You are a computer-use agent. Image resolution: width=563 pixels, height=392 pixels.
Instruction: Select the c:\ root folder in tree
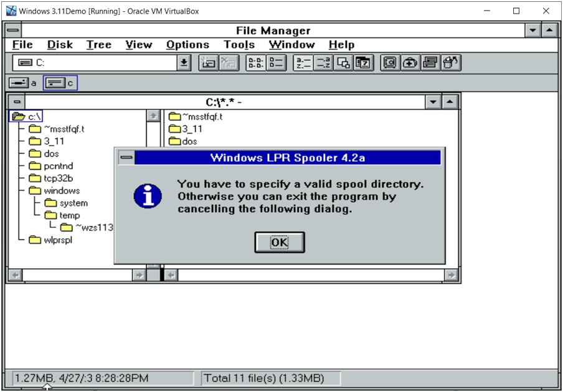click(26, 116)
